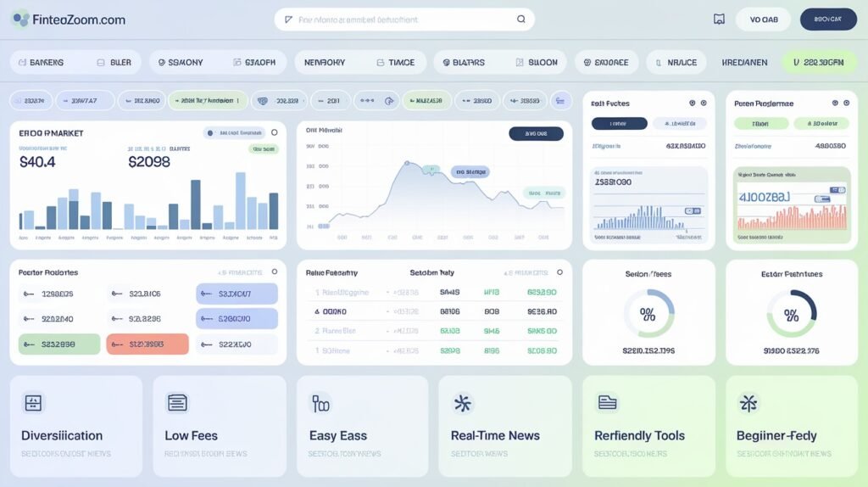868x487 pixels.
Task: Select the green filter chip left of the shield chip
Action: (208, 101)
